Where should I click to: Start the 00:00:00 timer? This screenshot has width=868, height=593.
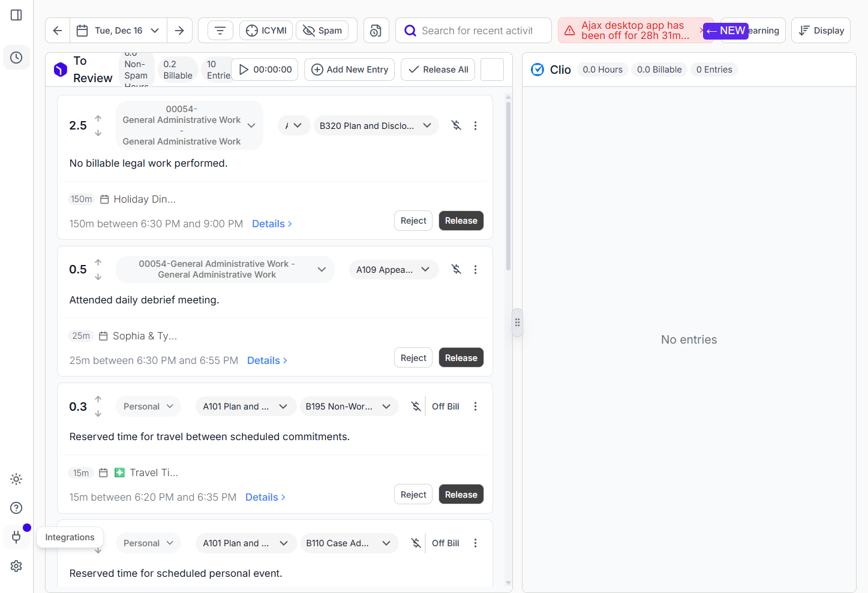pos(265,70)
